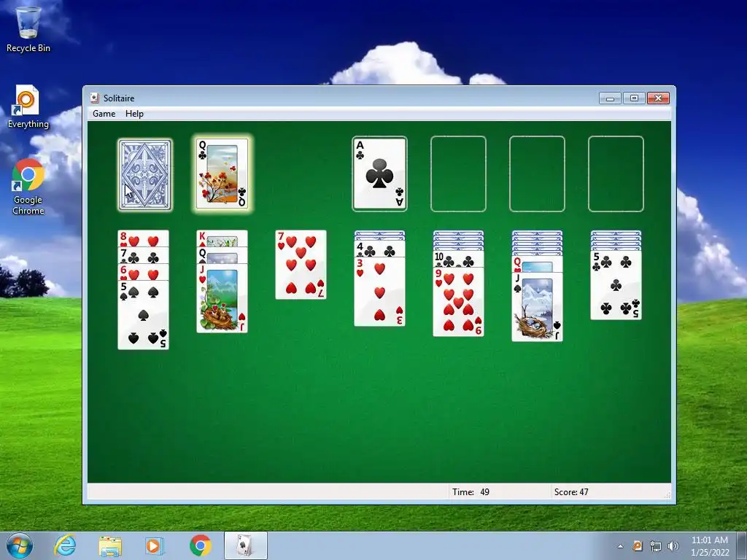Click the Time: 49 status text
The width and height of the screenshot is (747, 560).
(471, 492)
